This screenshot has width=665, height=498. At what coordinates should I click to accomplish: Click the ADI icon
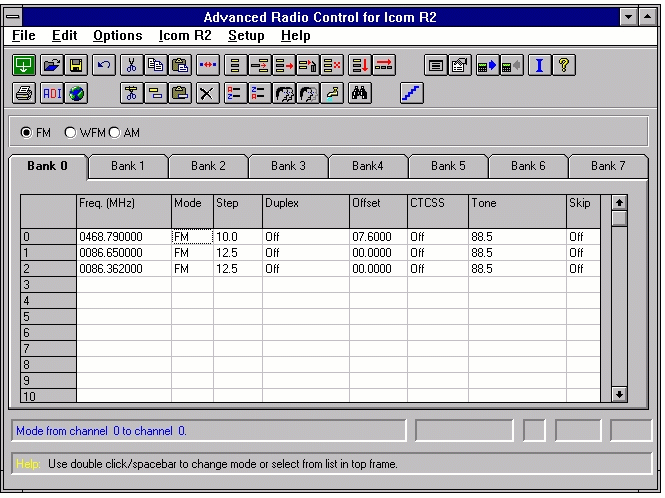(x=52, y=93)
